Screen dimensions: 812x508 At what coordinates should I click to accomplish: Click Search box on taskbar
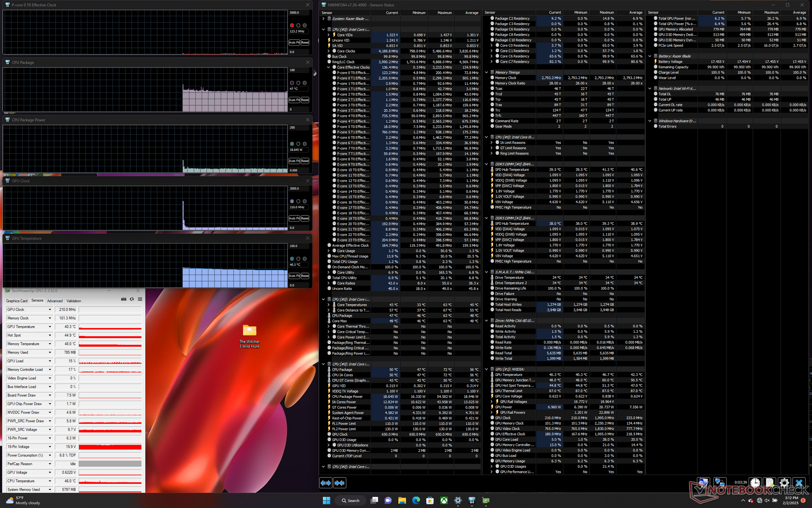click(x=350, y=500)
